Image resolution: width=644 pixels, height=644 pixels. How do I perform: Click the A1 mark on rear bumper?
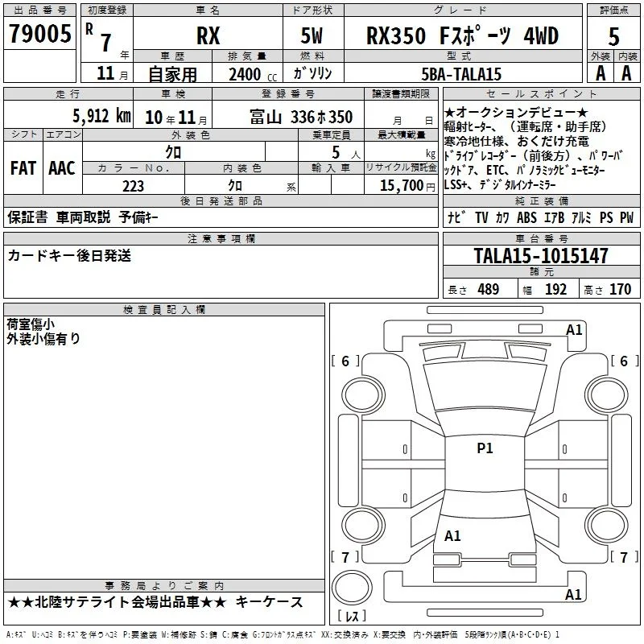pyautogui.click(x=573, y=594)
